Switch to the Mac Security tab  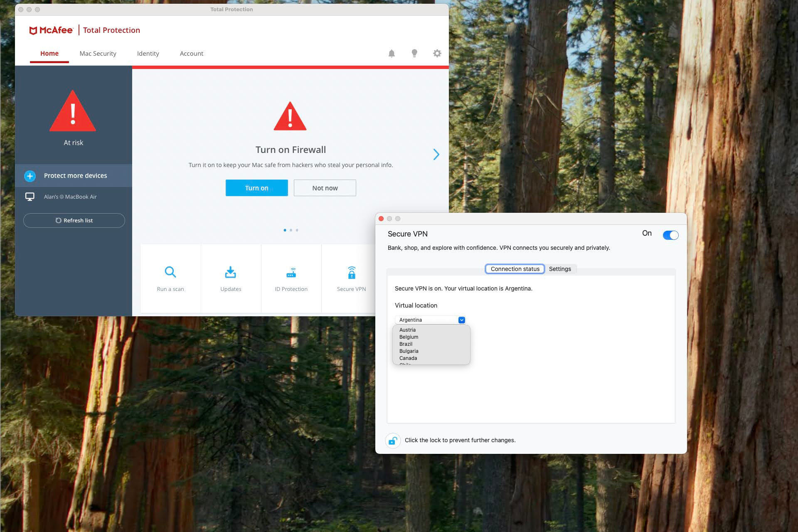[98, 54]
